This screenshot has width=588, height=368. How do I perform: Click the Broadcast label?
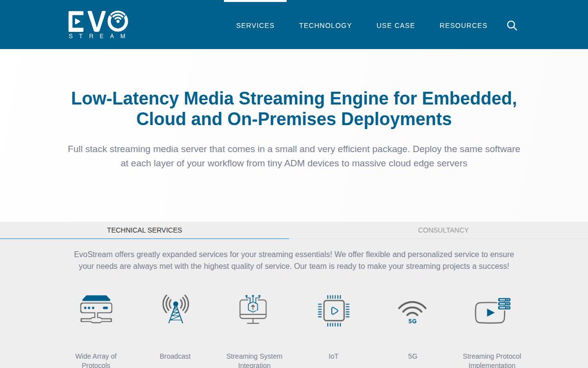(175, 356)
